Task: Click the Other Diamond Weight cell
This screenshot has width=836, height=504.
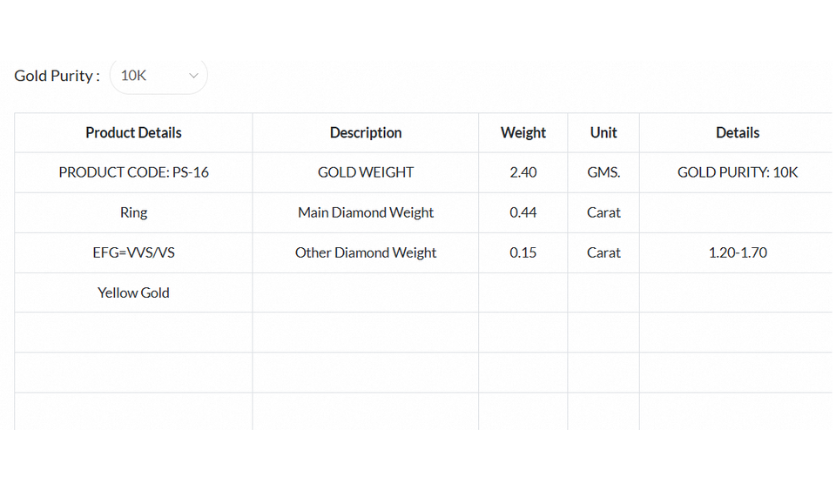Action: [366, 252]
